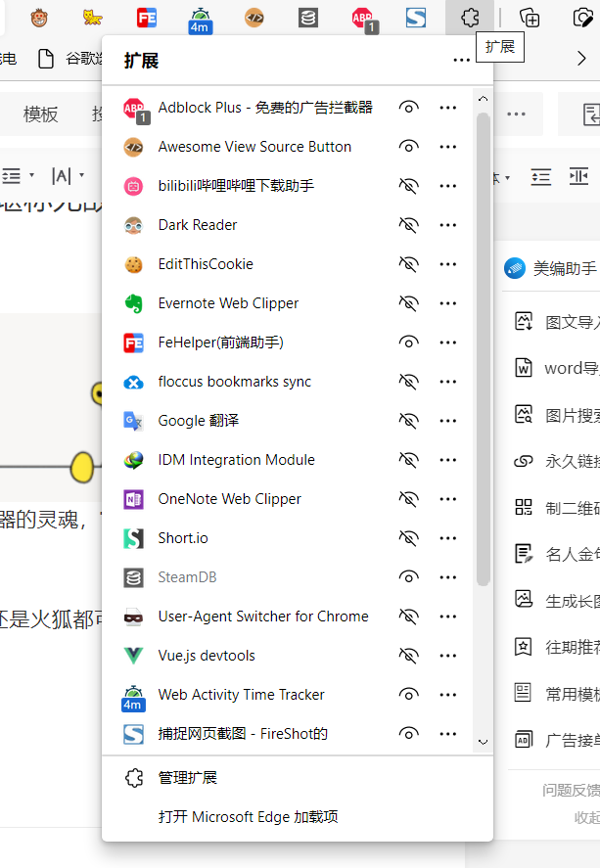This screenshot has width=600, height=868.
Task: Click the 模板 tab in editor
Action: [40, 114]
